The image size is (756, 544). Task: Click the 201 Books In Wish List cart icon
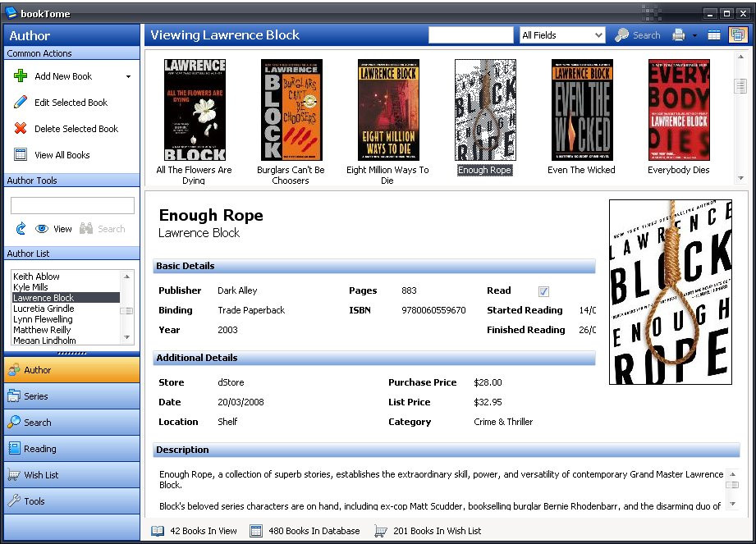click(380, 531)
